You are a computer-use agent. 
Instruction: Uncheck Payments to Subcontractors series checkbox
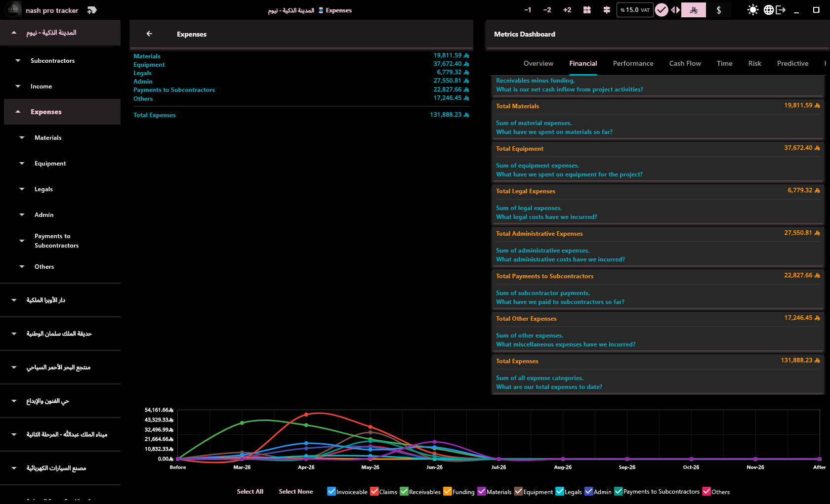(x=619, y=491)
